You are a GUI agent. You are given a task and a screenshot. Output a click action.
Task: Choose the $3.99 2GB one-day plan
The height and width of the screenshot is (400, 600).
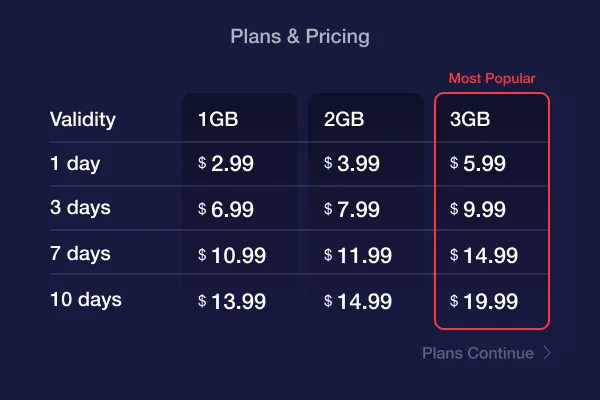coord(352,163)
